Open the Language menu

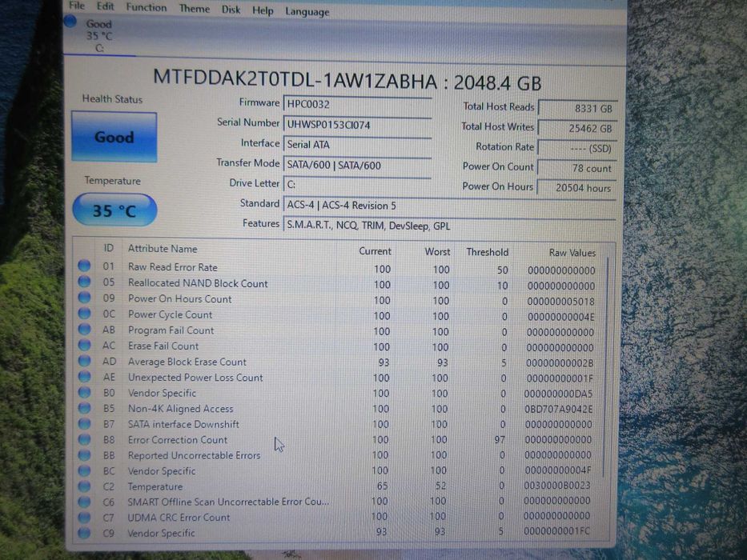pos(307,12)
